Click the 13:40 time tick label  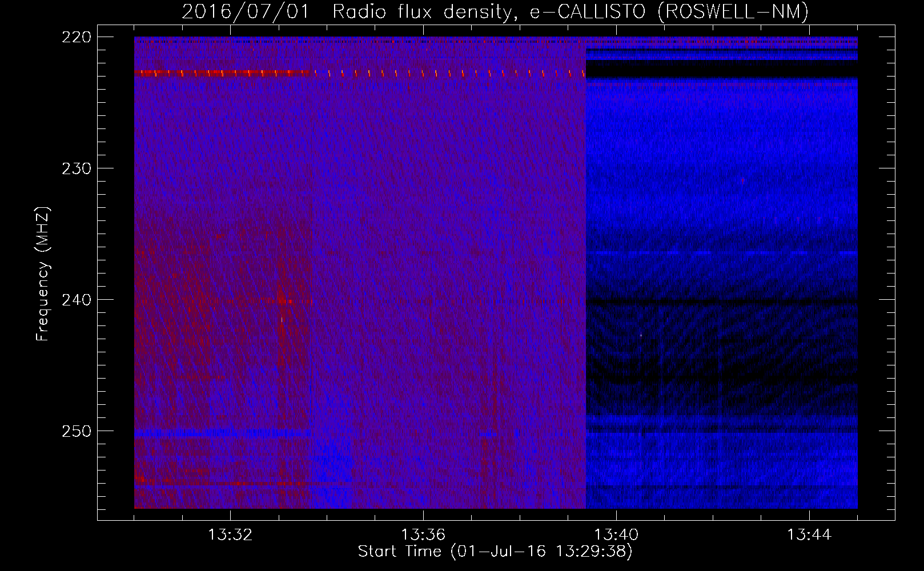tap(616, 535)
